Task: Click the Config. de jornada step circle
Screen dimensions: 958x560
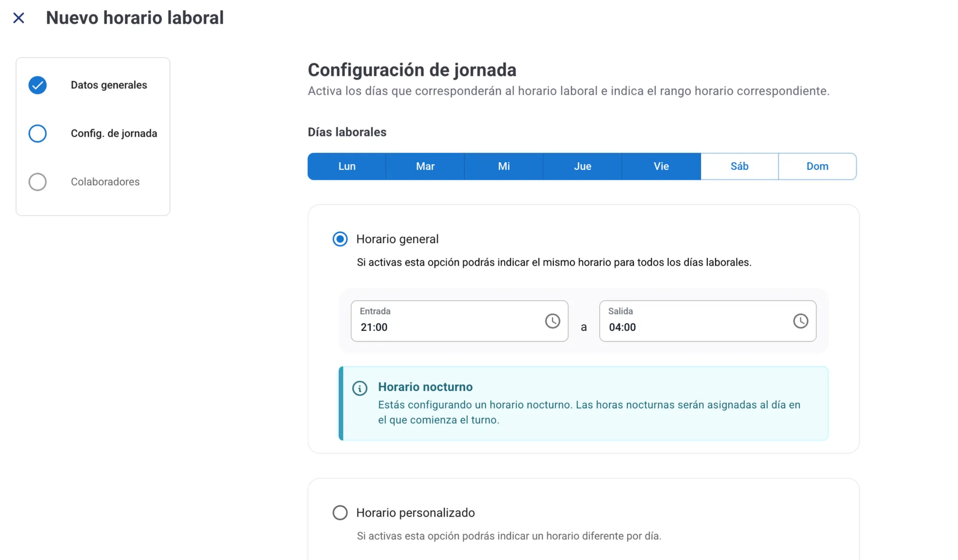Action: pyautogui.click(x=38, y=134)
